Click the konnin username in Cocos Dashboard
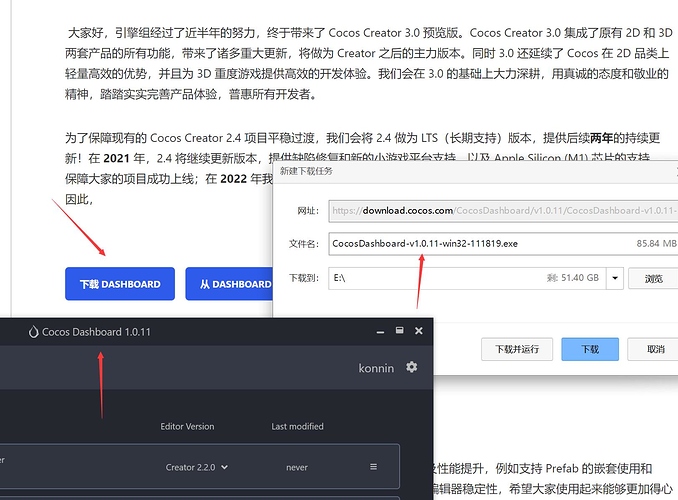Screen dimensions: 678x500 [376, 369]
